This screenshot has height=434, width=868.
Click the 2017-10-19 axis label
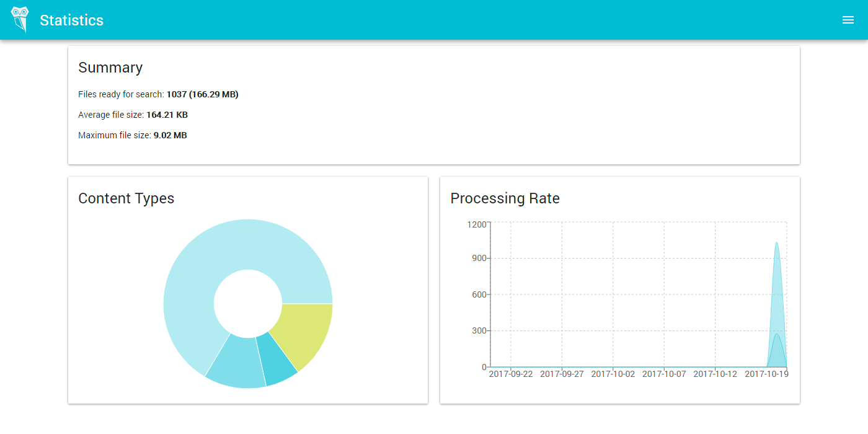coord(766,374)
